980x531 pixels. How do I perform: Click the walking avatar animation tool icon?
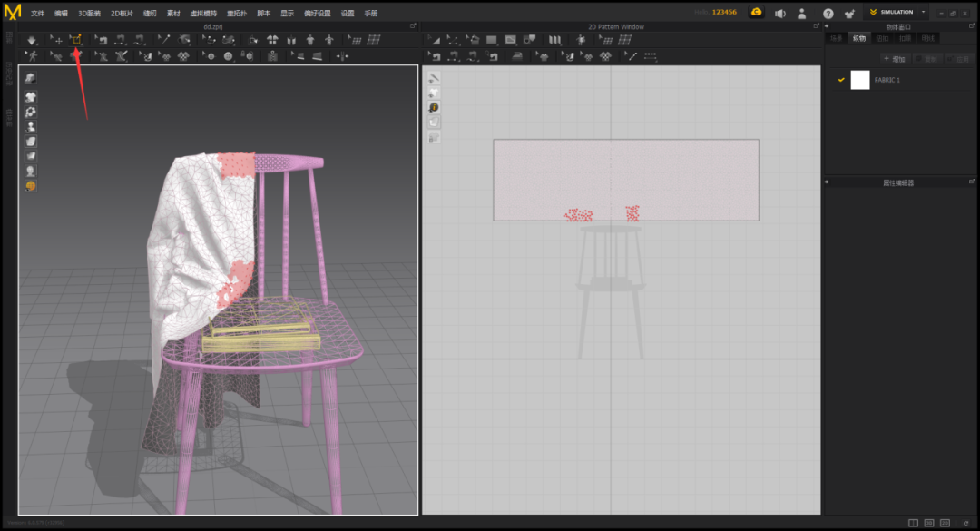coord(33,56)
